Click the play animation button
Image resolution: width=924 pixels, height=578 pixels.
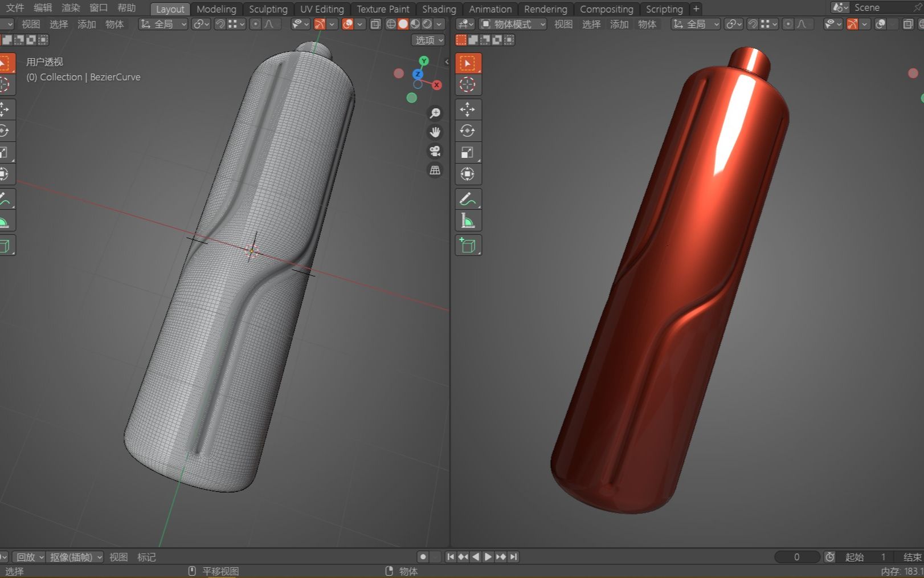click(488, 557)
